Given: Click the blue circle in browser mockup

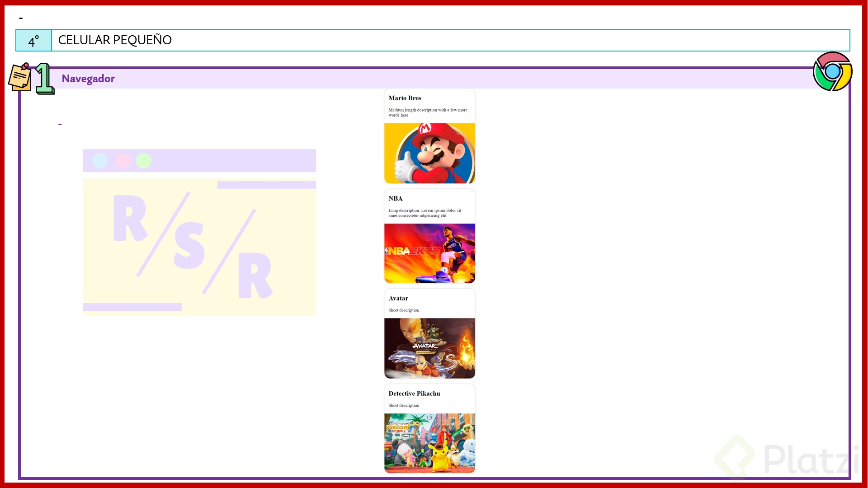Looking at the screenshot, I should [100, 161].
